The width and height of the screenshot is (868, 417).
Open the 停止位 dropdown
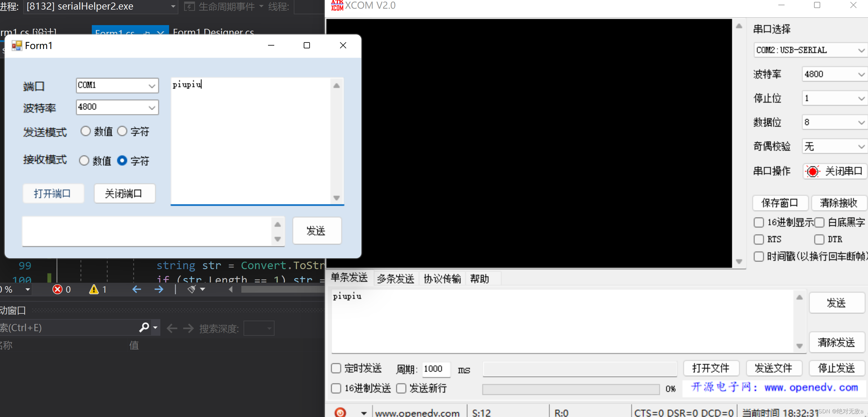click(x=834, y=98)
